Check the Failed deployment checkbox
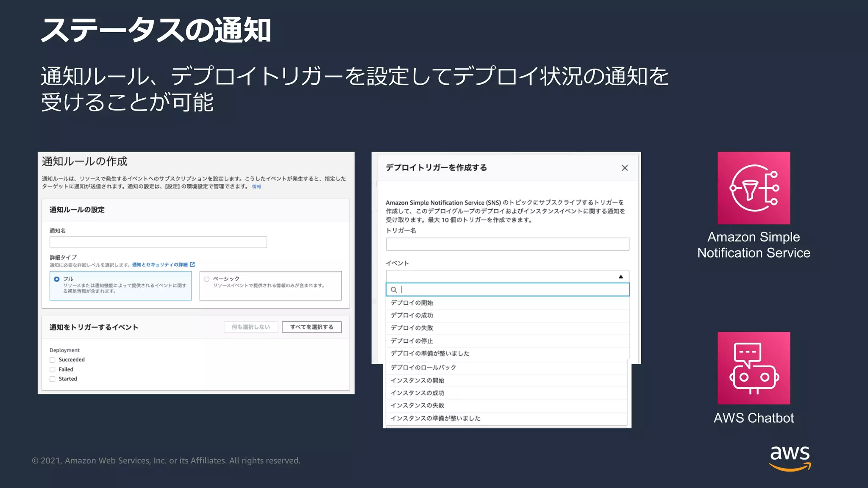 (53, 369)
